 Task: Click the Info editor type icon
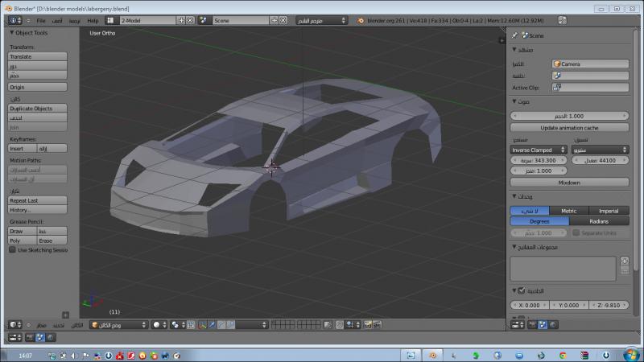point(15,20)
